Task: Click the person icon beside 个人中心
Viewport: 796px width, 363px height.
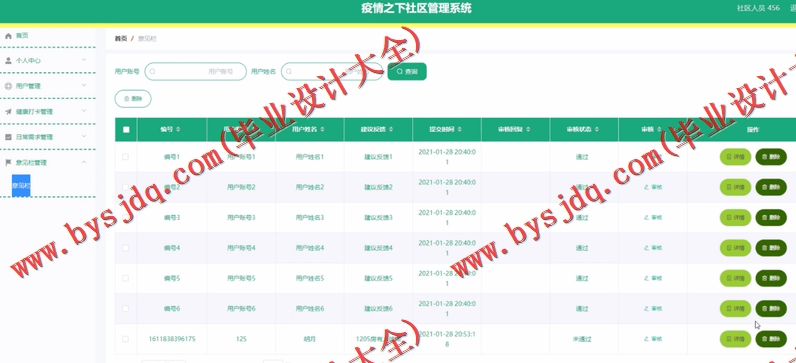Action: (8, 61)
